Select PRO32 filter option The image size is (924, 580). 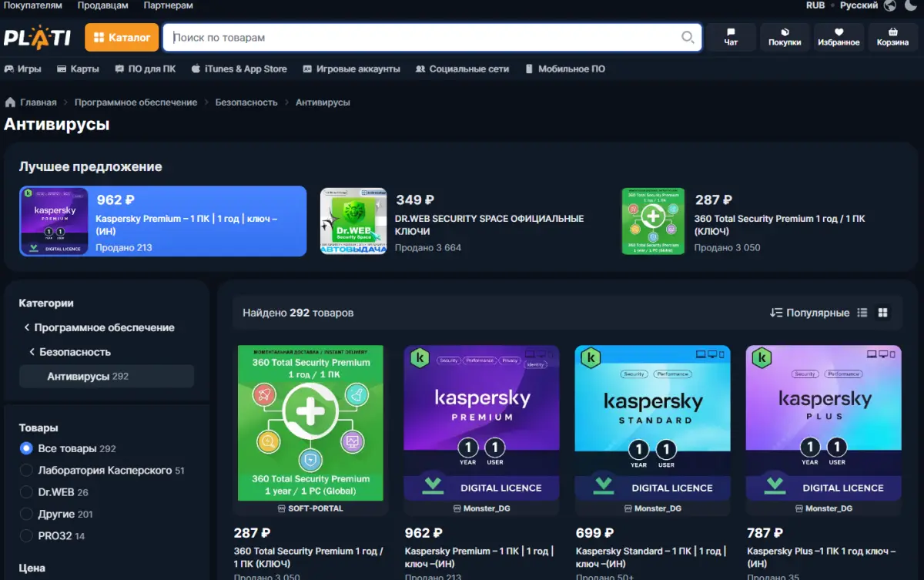point(52,535)
